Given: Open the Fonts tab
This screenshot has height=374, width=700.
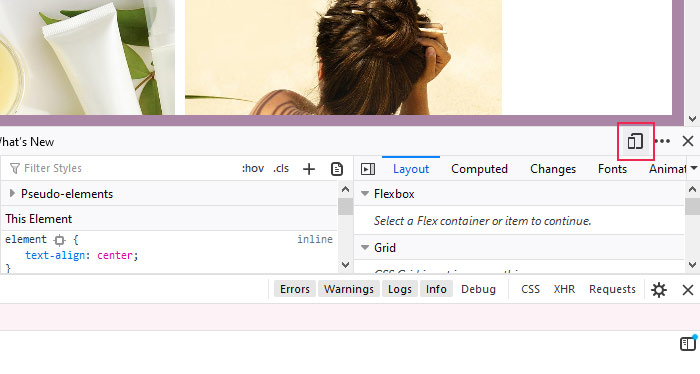Looking at the screenshot, I should 612,169.
